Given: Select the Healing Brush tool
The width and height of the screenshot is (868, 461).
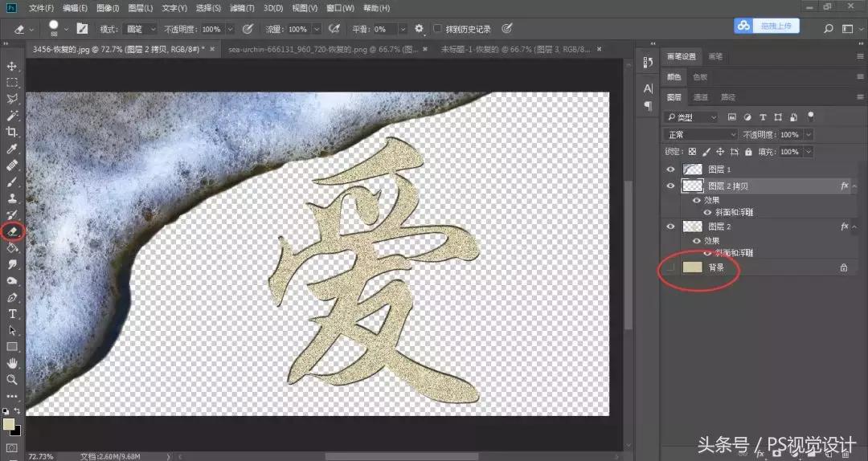Looking at the screenshot, I should coord(11,165).
